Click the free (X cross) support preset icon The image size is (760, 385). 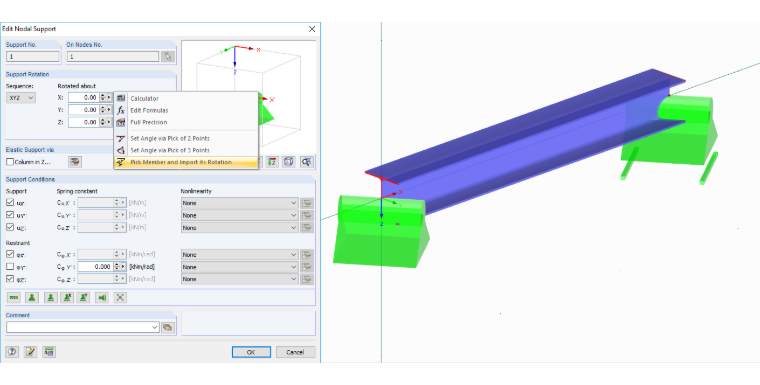120,297
